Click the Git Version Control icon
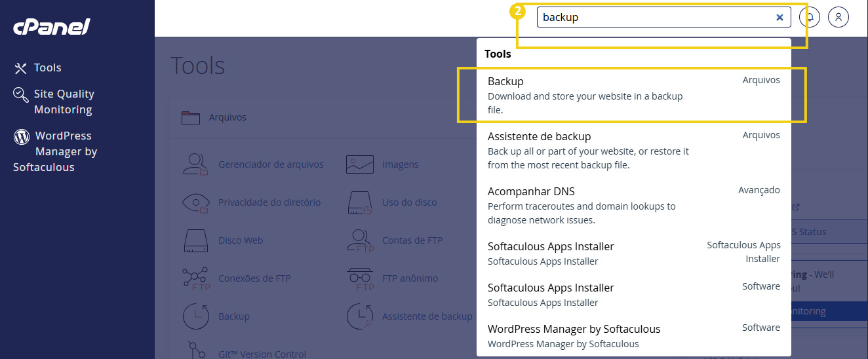 [195, 350]
